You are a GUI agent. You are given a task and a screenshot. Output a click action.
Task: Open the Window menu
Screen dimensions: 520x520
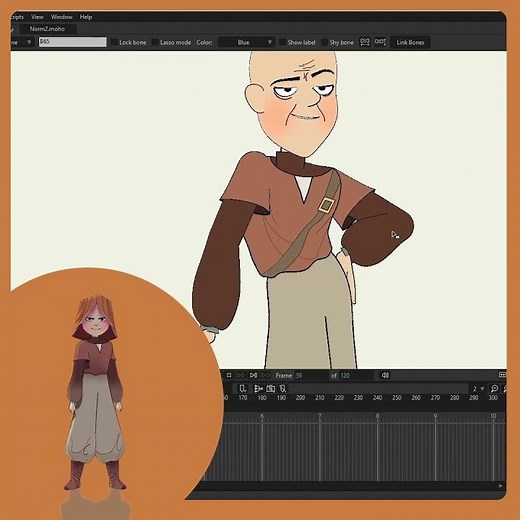click(61, 17)
